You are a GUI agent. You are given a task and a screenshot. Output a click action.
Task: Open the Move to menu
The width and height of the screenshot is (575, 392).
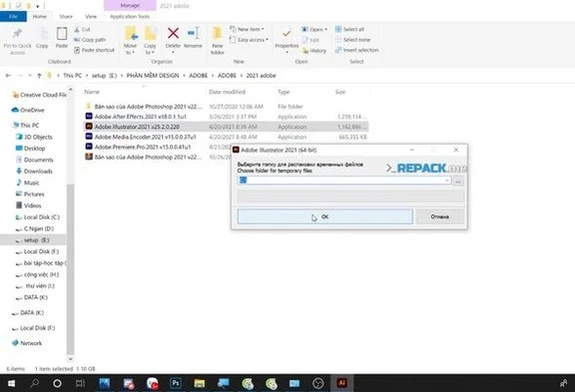(x=131, y=40)
